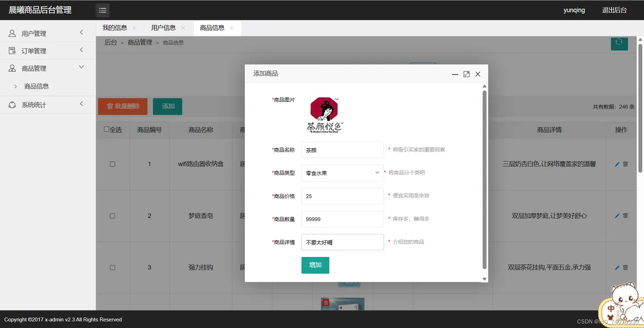Image resolution: width=644 pixels, height=328 pixels.
Task: Click the page's vertical scrollbar
Action: [x=640, y=108]
